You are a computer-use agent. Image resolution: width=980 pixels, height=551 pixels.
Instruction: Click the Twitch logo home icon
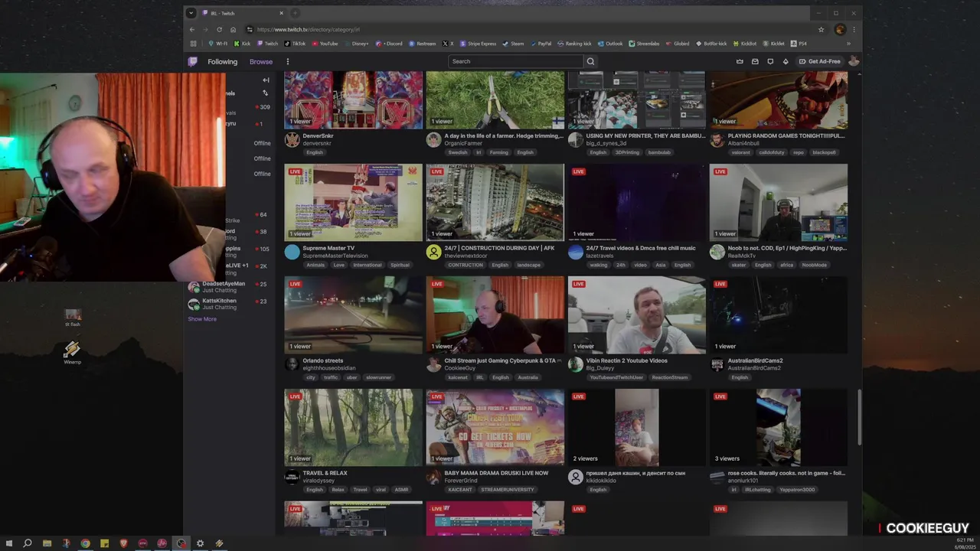point(193,61)
